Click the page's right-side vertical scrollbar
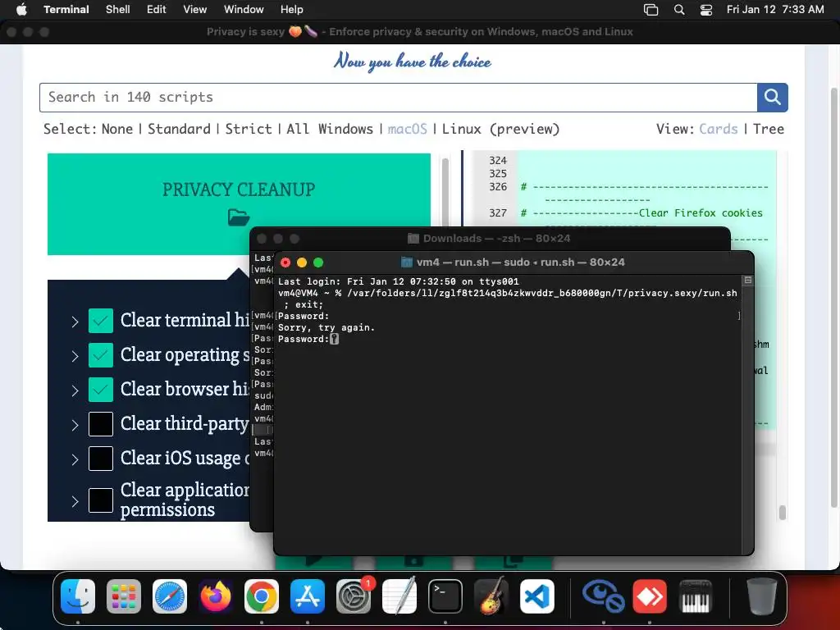The width and height of the screenshot is (840, 630). tap(833, 297)
